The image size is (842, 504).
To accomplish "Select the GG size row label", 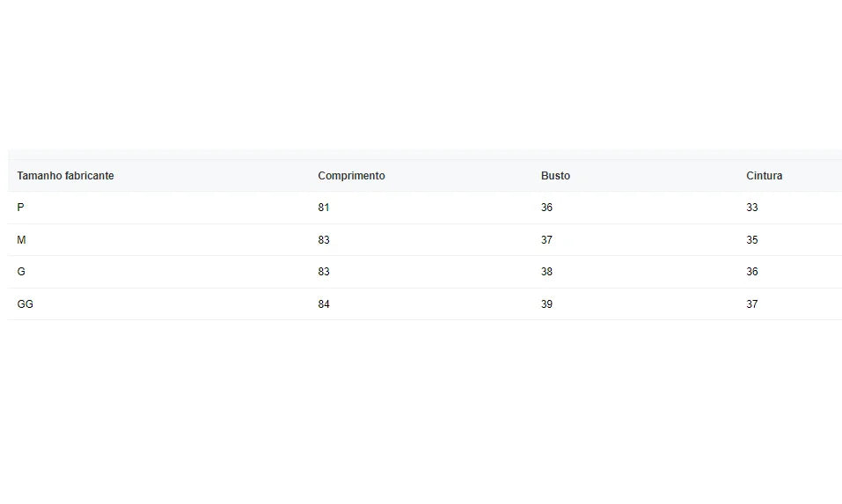I will click(26, 303).
